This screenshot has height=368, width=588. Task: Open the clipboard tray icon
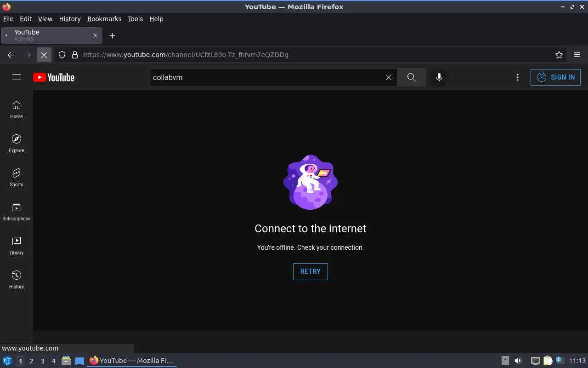(x=548, y=361)
